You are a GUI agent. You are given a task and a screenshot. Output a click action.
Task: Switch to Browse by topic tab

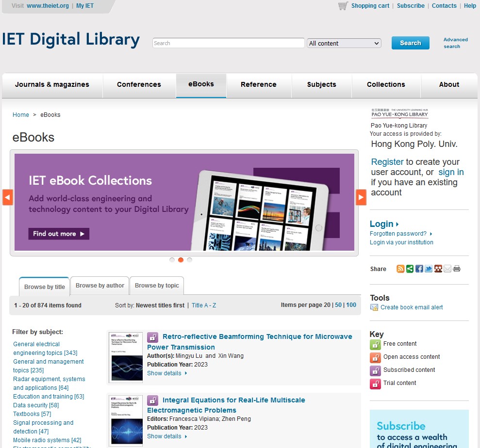(157, 285)
